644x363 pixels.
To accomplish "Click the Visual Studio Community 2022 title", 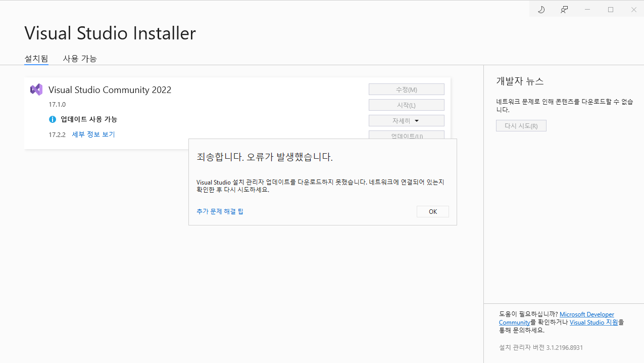I will point(110,90).
